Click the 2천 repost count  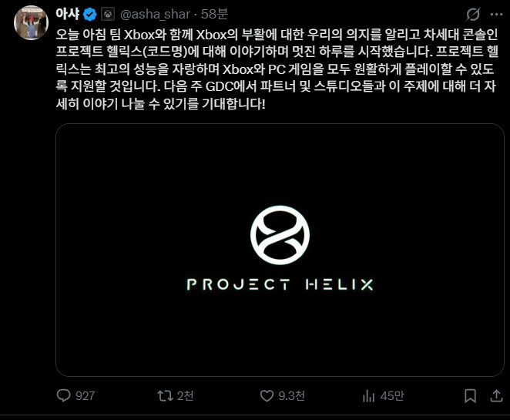coord(186,396)
